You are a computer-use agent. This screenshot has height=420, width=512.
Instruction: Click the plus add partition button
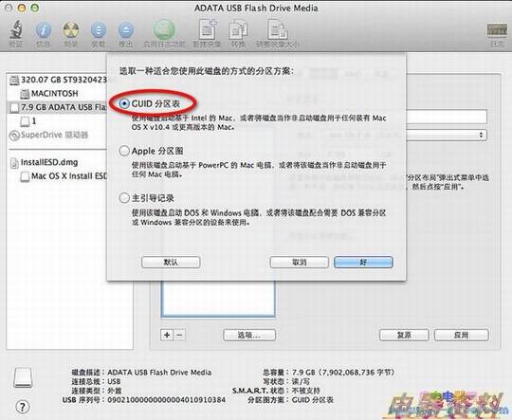167,335
